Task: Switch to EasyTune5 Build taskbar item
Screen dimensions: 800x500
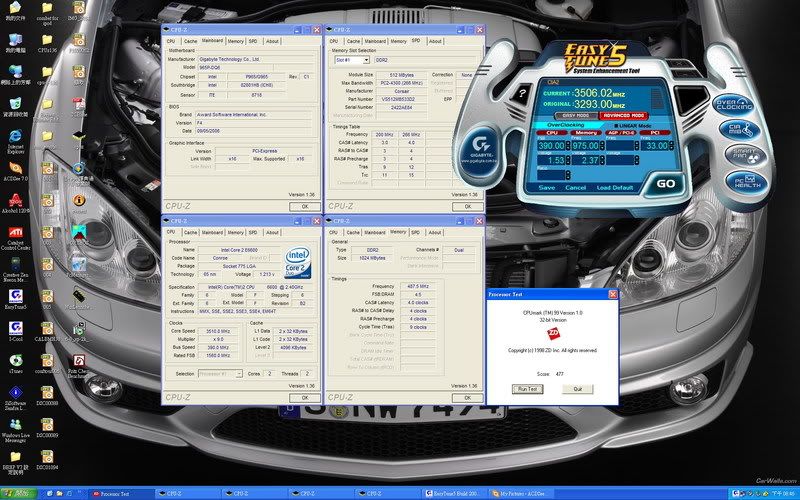Action: (x=455, y=493)
